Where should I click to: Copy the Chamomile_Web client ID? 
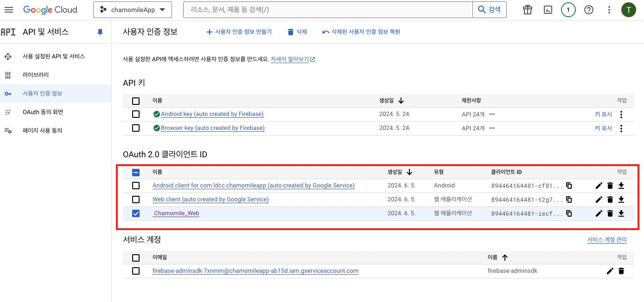tap(569, 214)
